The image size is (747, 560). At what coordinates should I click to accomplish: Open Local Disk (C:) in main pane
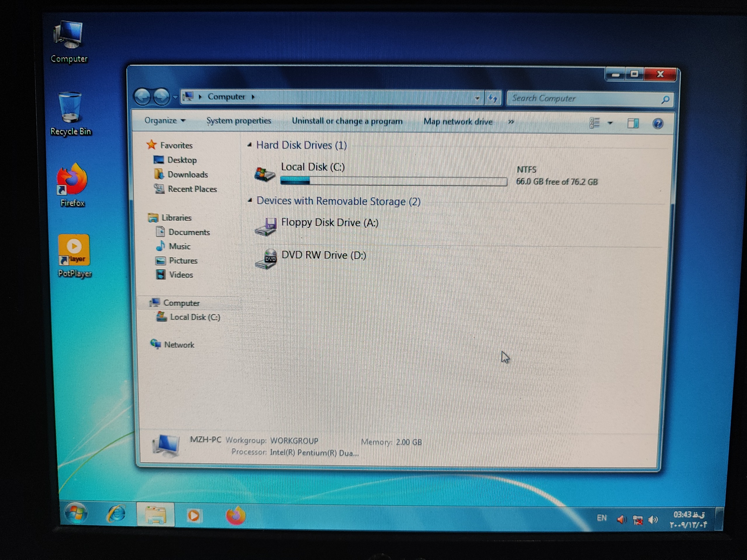(x=313, y=167)
